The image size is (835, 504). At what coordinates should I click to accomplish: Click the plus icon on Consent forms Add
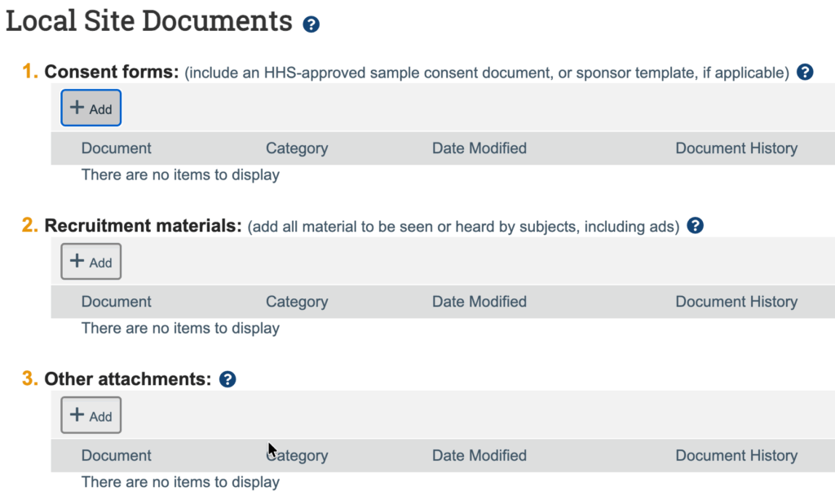[78, 108]
